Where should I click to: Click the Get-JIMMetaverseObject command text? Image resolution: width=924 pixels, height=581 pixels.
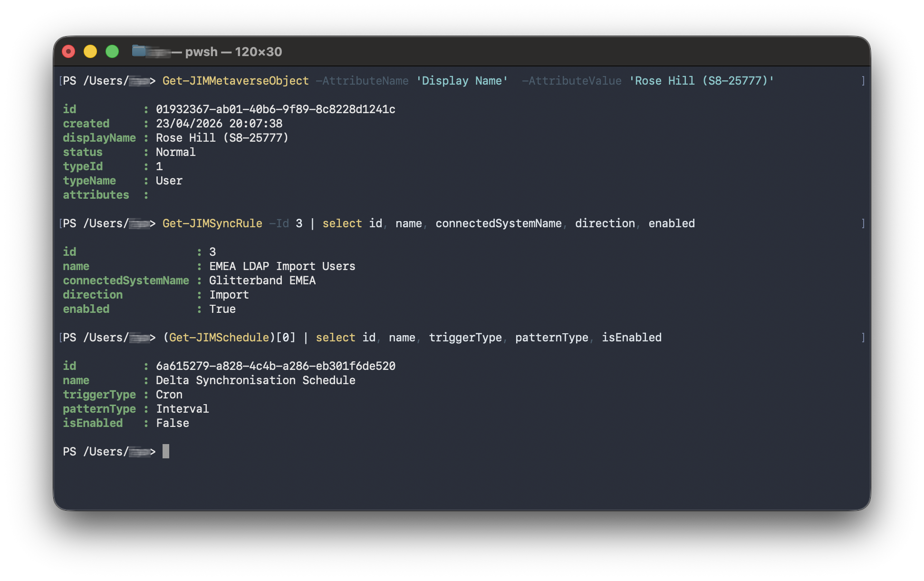pos(235,81)
